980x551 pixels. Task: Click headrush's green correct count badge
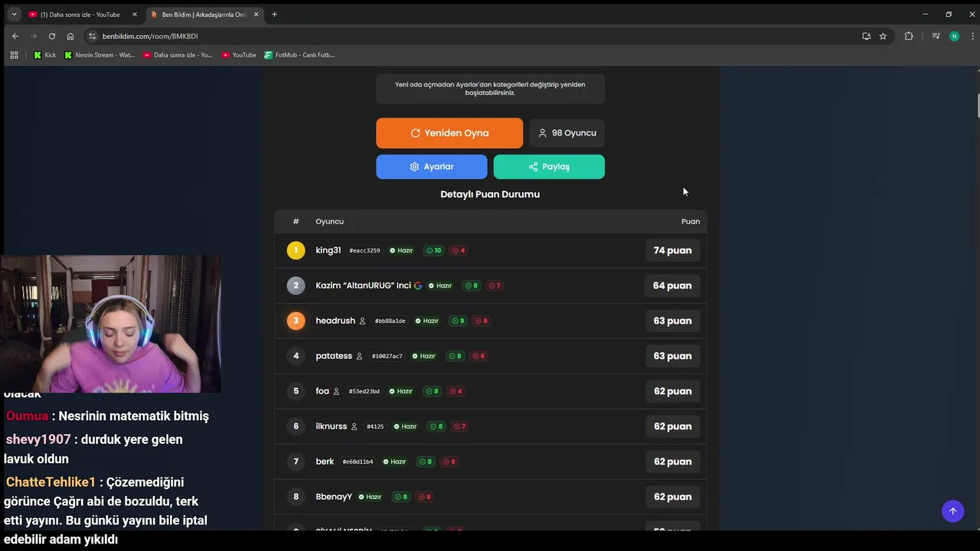point(458,321)
